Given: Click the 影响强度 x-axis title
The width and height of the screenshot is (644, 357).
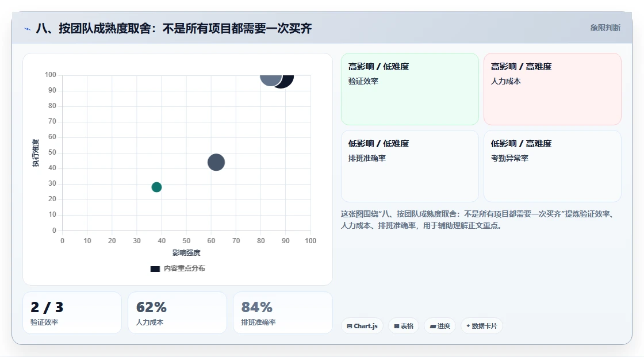Looking at the screenshot, I should 186,252.
